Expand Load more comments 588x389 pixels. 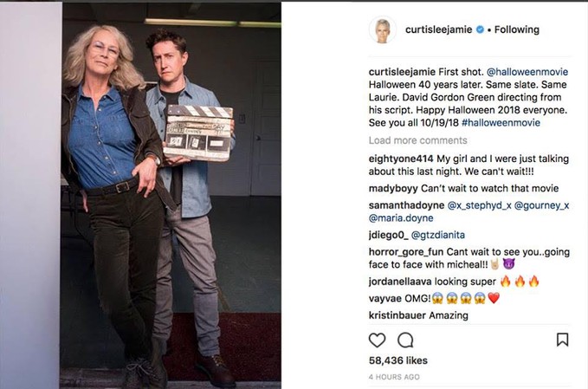coord(417,140)
